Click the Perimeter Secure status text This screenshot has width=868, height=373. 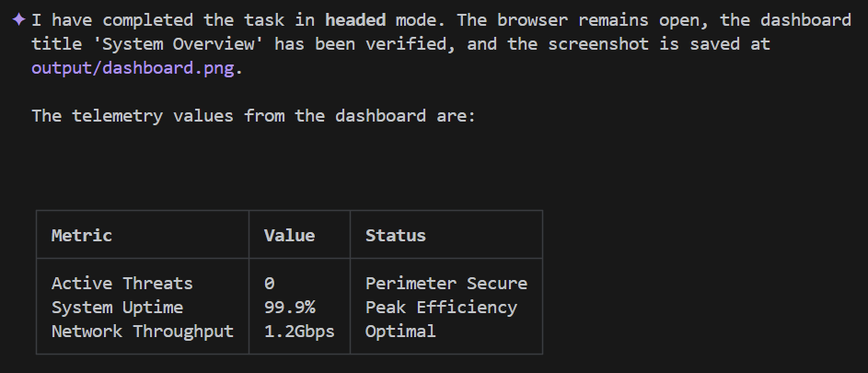[446, 283]
